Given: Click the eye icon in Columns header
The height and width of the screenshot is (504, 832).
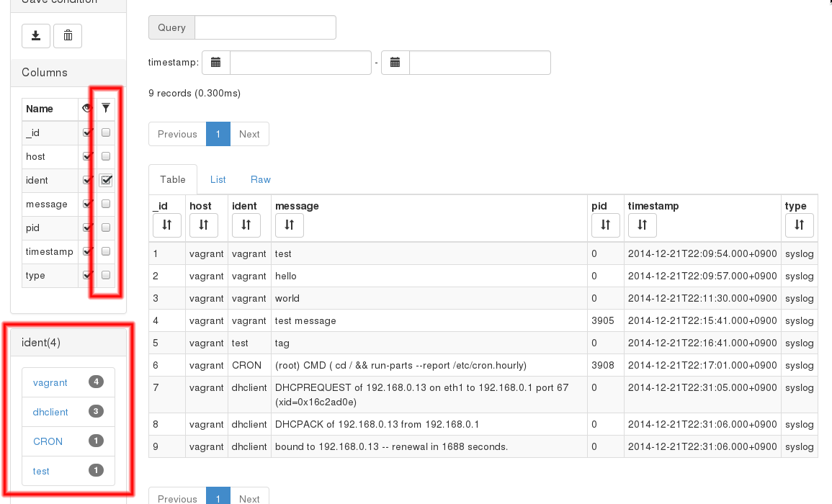Looking at the screenshot, I should pos(86,109).
